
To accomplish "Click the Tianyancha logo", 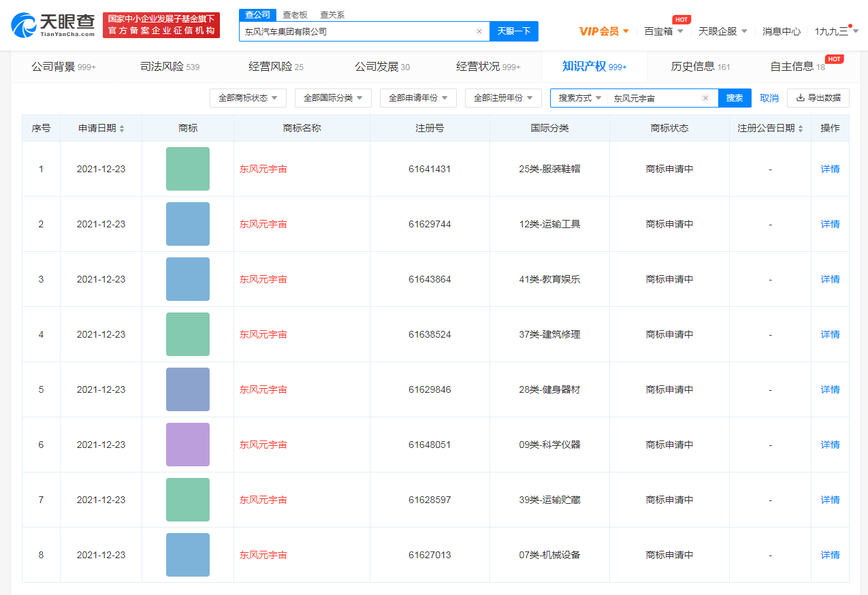I will (54, 25).
